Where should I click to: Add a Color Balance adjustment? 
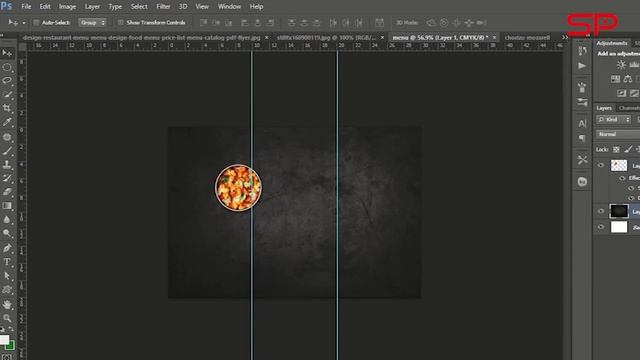(628, 79)
